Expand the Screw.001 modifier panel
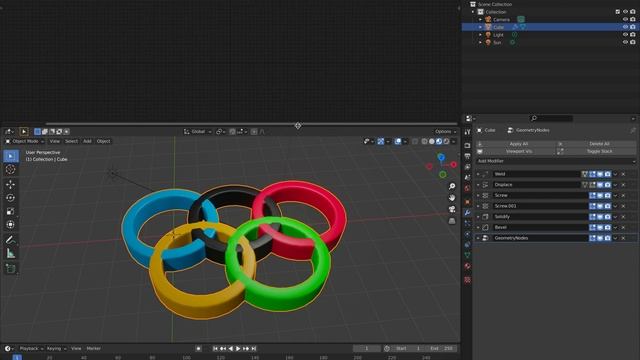 tap(478, 206)
